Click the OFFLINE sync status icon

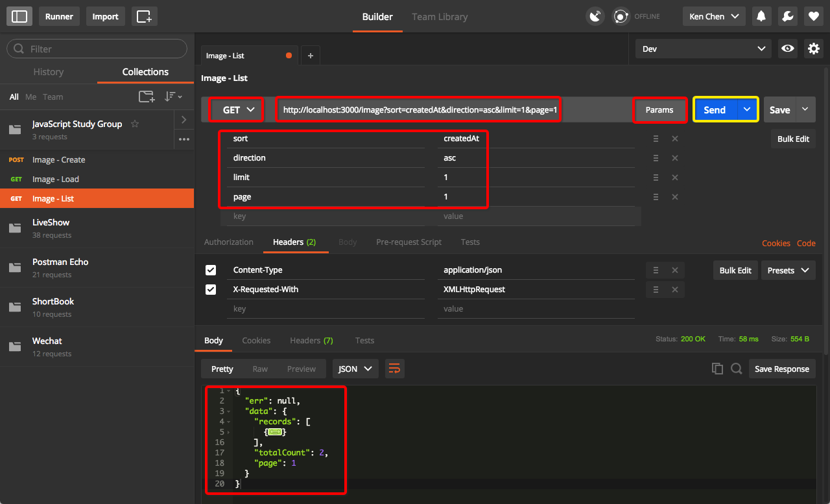click(622, 16)
